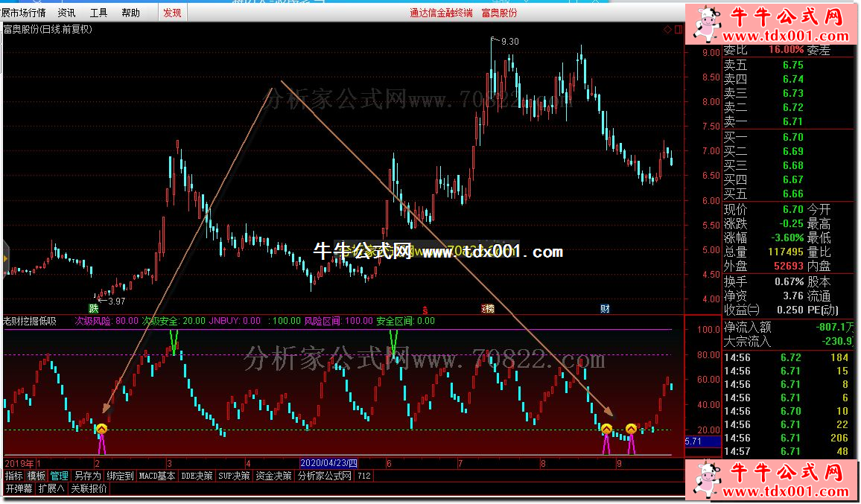Click the green V marker near month 6
Image resolution: width=861 pixels, height=504 pixels.
pyautogui.click(x=394, y=342)
